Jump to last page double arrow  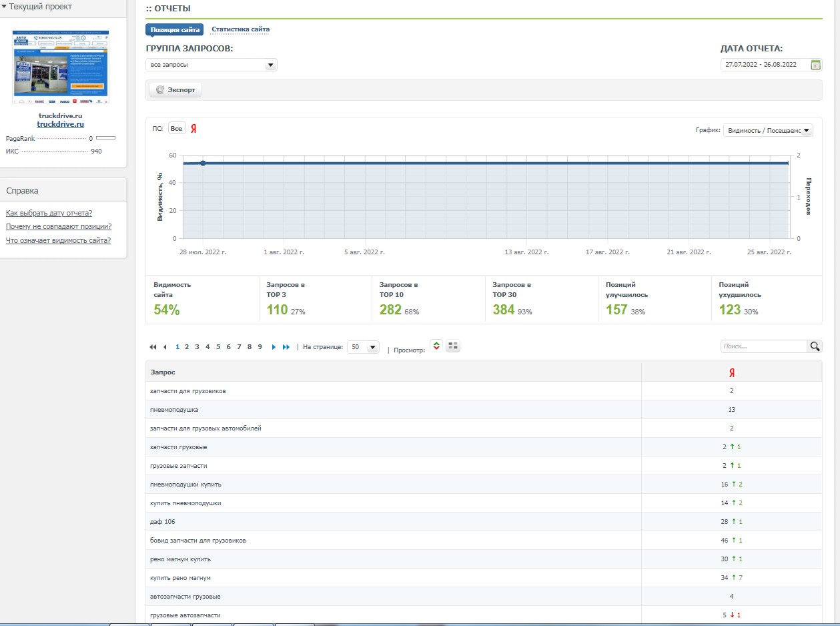click(286, 347)
